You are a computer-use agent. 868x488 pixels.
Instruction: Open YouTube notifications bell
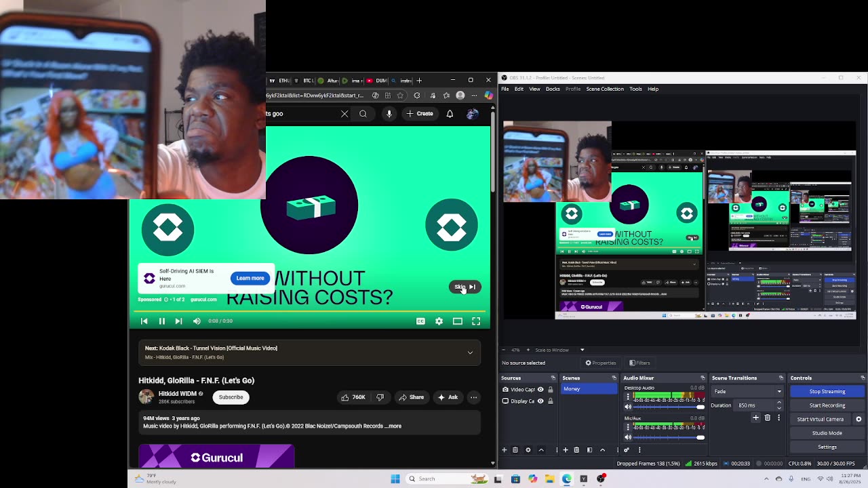pos(450,114)
